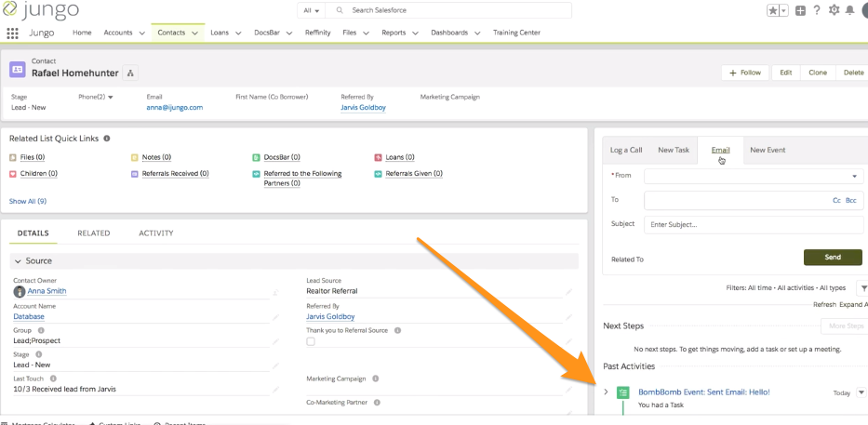Select the New Task tab
868x425 pixels.
[674, 150]
